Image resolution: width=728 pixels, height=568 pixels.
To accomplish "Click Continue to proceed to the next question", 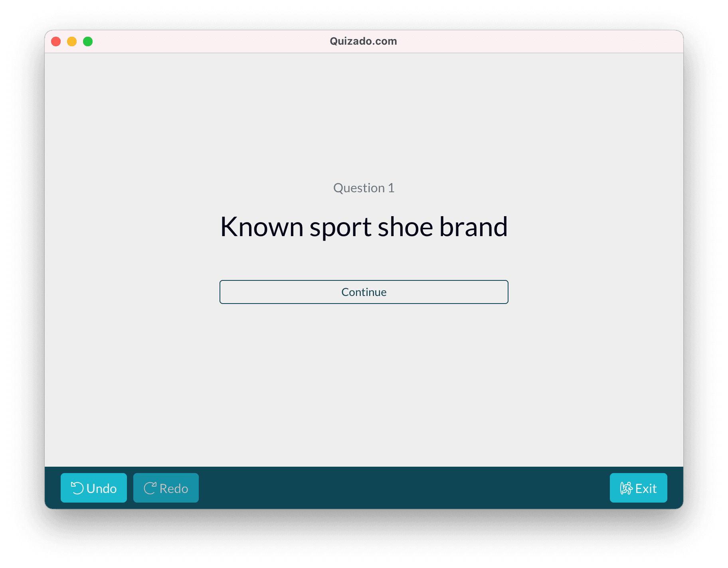I will (364, 292).
